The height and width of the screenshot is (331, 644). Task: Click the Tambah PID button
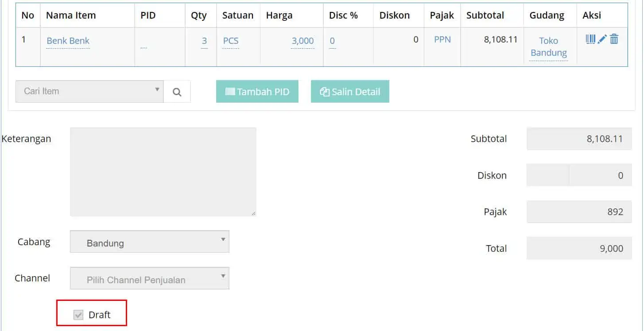pyautogui.click(x=257, y=92)
